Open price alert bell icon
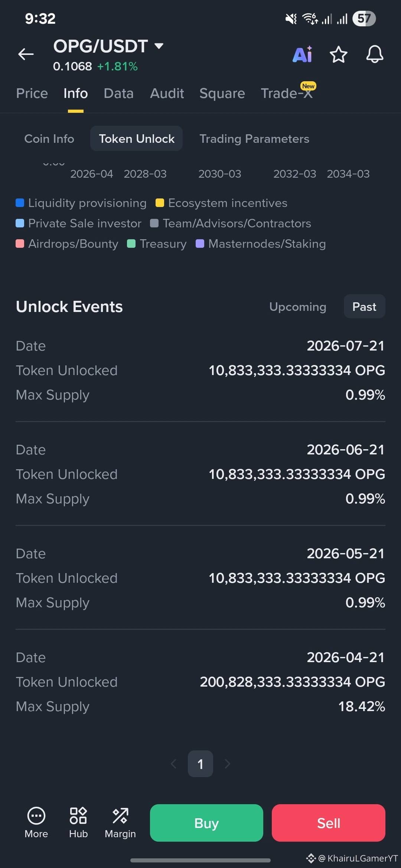Image resolution: width=401 pixels, height=868 pixels. point(375,55)
